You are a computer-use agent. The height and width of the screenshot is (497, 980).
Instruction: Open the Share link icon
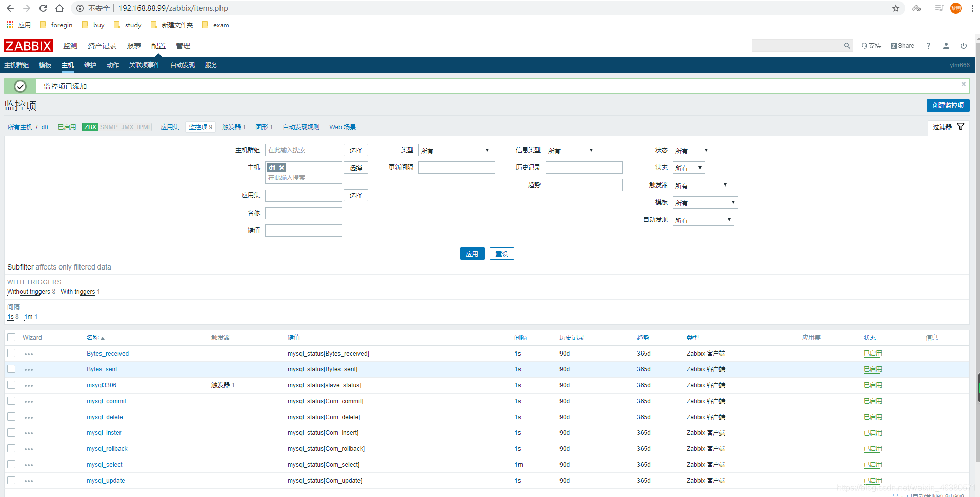pos(903,46)
